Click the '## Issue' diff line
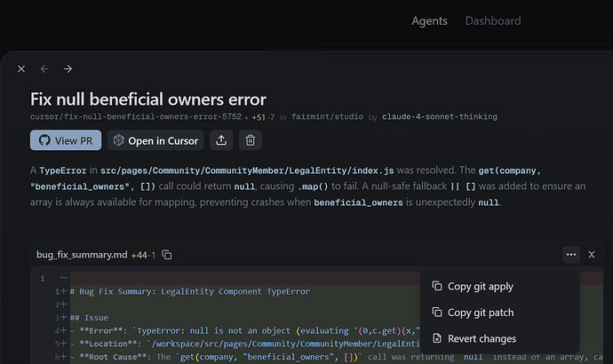The width and height of the screenshot is (613, 364). [x=89, y=318]
